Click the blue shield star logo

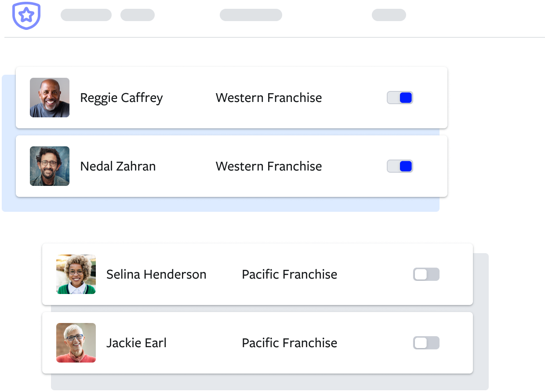coord(26,15)
